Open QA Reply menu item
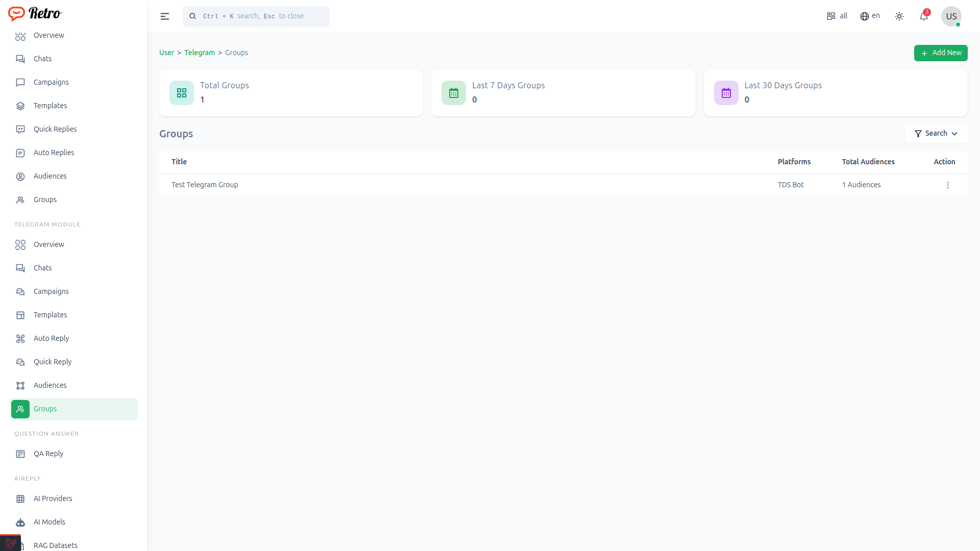 (48, 454)
